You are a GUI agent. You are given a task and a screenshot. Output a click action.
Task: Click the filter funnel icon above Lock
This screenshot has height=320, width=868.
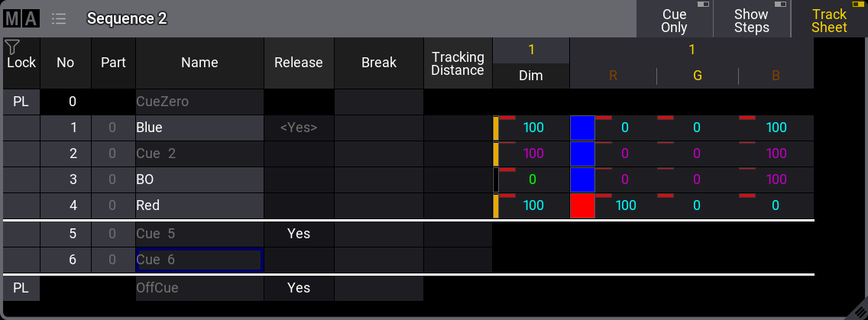coord(12,47)
